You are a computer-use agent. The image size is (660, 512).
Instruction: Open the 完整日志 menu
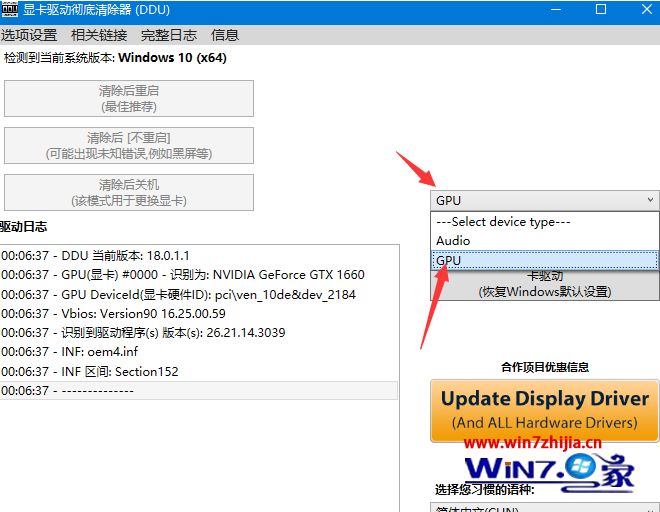click(169, 35)
